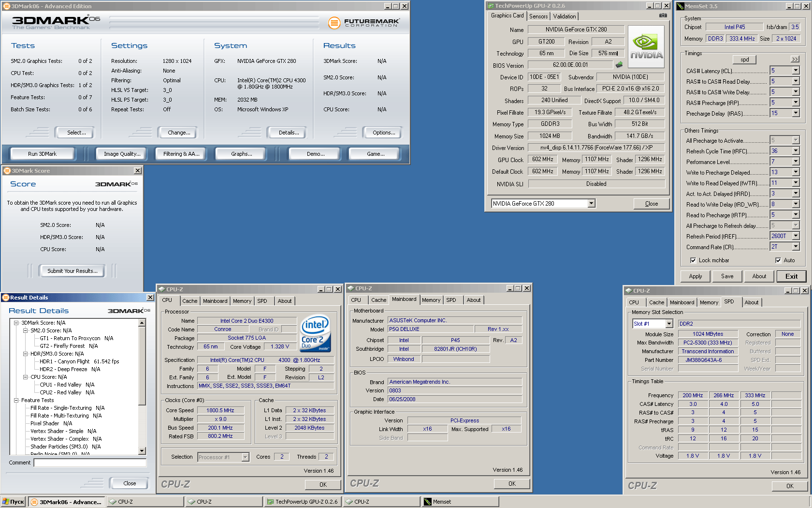
Task: Click the Run 3DMark button
Action: pos(42,154)
